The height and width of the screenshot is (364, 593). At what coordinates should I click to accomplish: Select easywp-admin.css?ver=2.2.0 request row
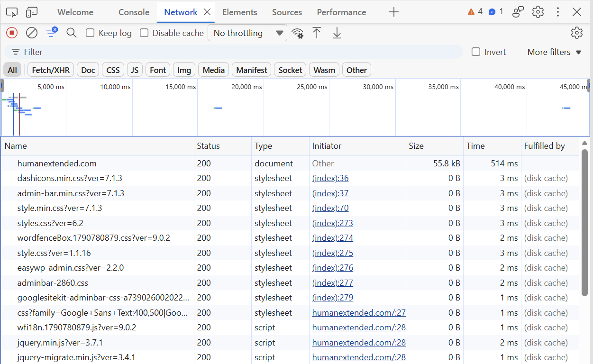coord(290,268)
